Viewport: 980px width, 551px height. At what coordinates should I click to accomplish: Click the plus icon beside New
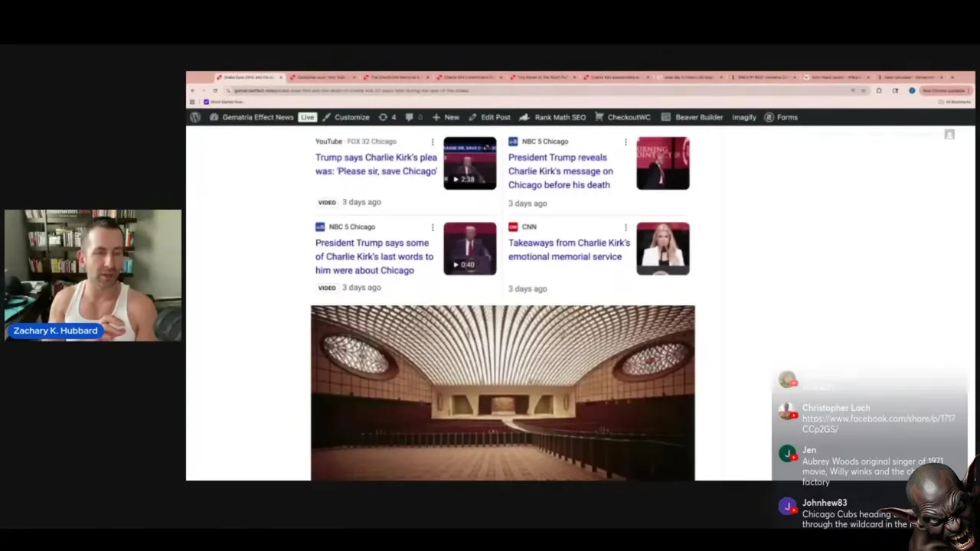pyautogui.click(x=436, y=117)
